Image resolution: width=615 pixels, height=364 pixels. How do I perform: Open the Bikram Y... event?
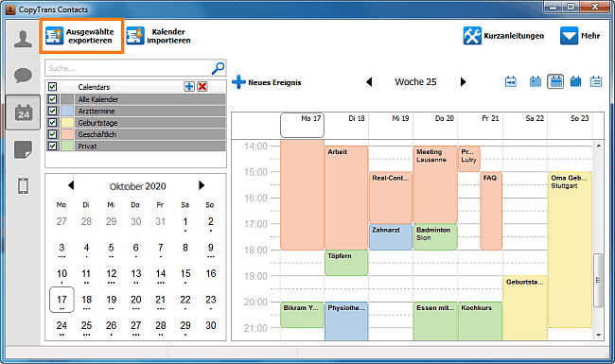[x=302, y=315]
